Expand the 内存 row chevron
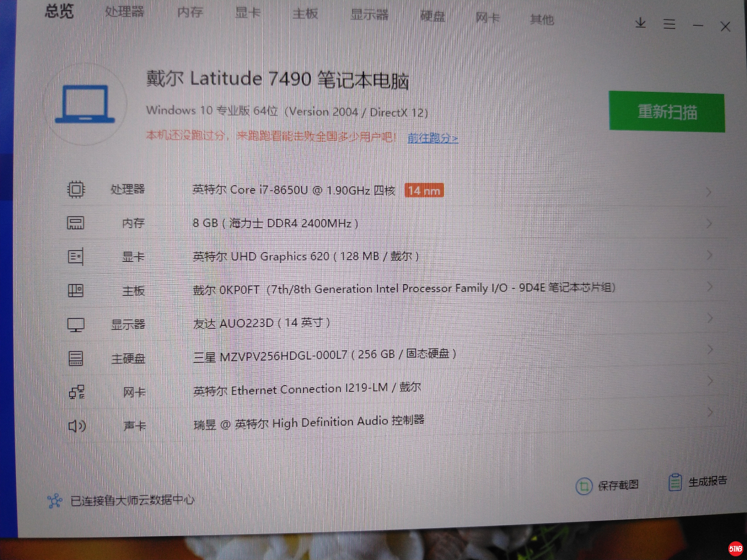This screenshot has width=747, height=560. (x=709, y=224)
